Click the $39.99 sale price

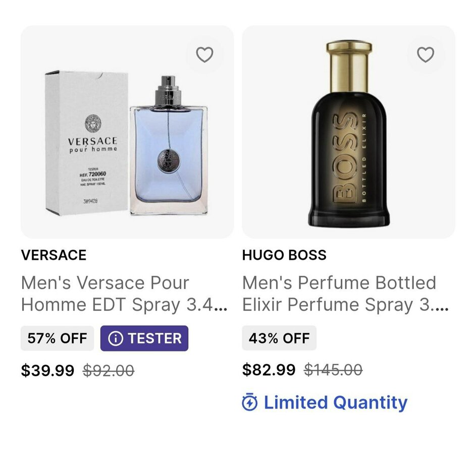(47, 371)
